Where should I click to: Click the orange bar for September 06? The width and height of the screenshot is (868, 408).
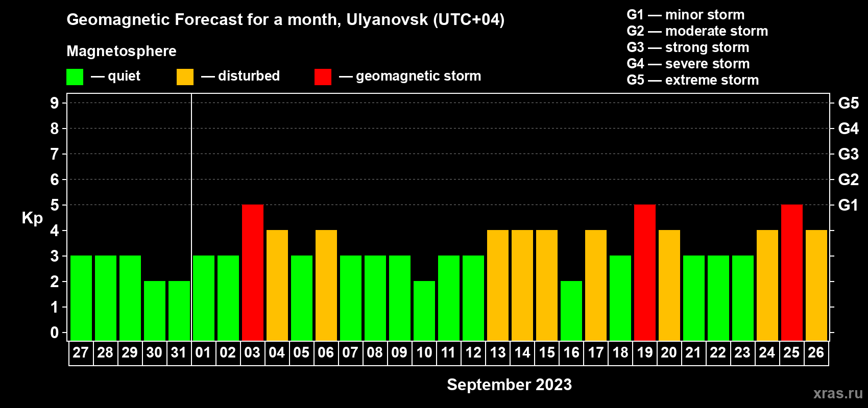(326, 286)
